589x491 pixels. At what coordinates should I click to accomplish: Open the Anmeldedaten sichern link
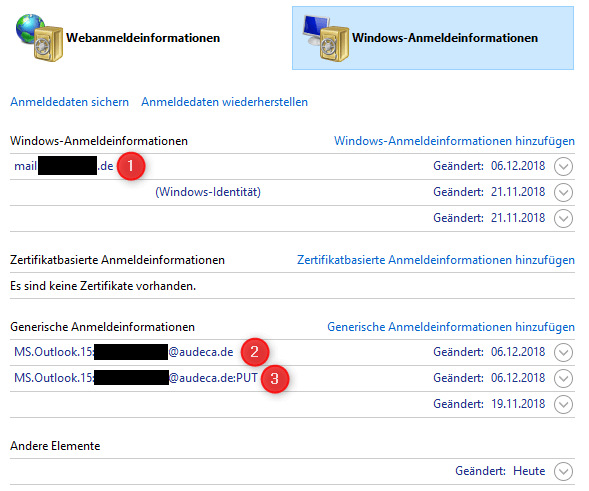coord(69,102)
